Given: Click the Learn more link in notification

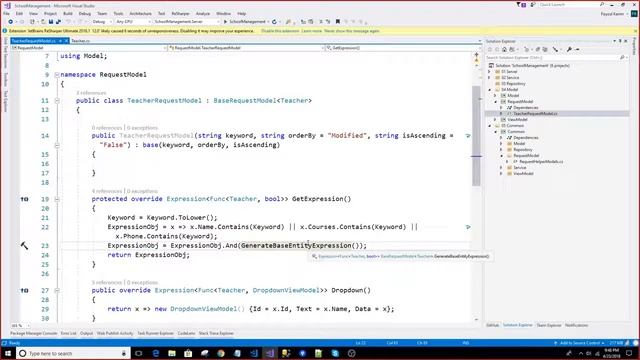Looking at the screenshot, I should pyautogui.click(x=311, y=31).
